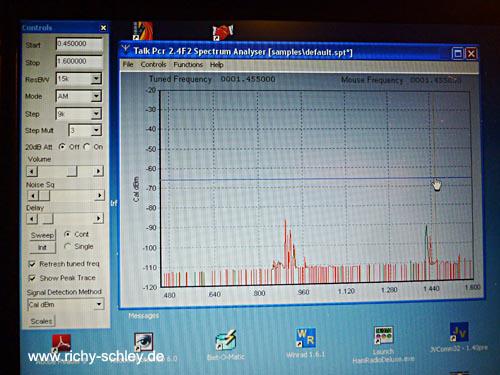Click the 960 frequency axis label
500x375 pixels.
click(x=303, y=292)
